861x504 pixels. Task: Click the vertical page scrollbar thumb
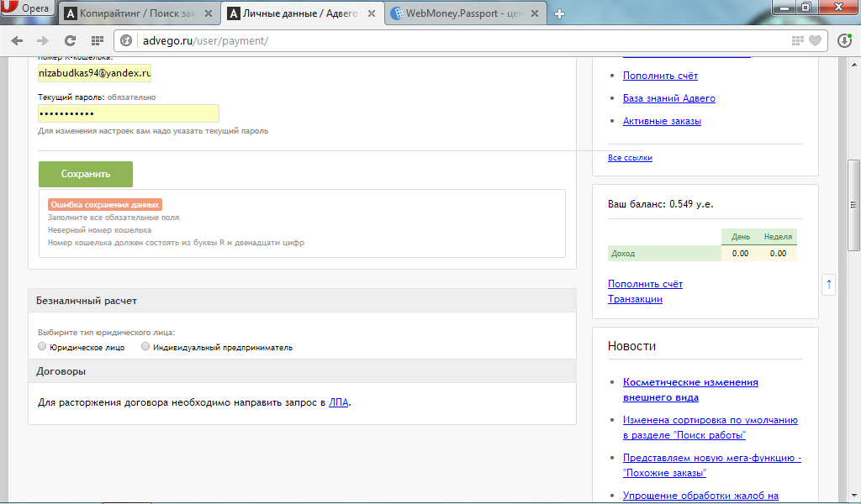pyautogui.click(x=853, y=205)
